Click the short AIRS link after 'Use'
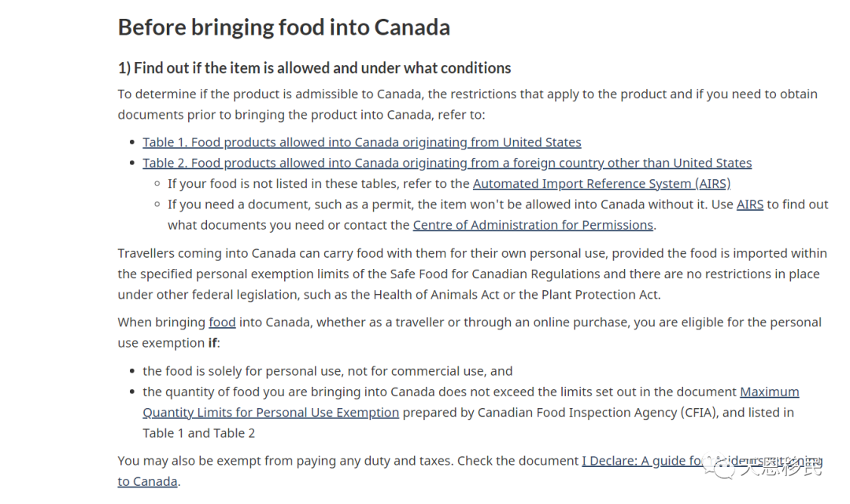Screen dimensions: 850x504 point(750,204)
